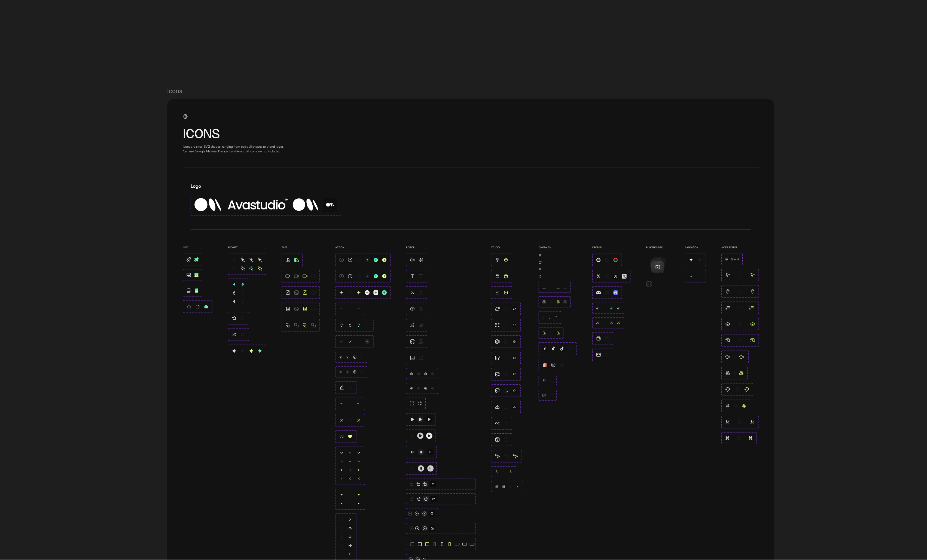Click the yellow info circle icon in ACTION
Screen dimensions: 927x560
click(385, 276)
